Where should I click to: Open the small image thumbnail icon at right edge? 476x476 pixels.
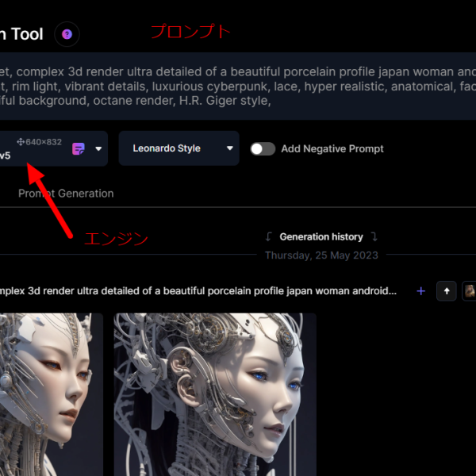470,291
